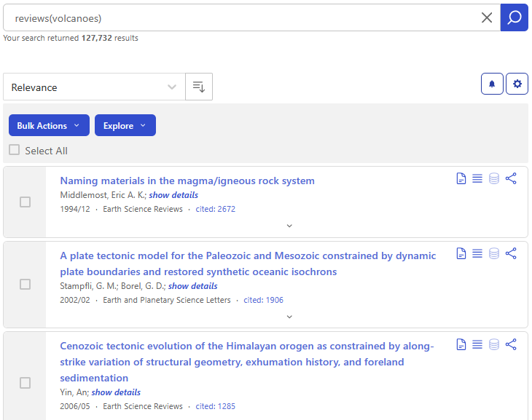Select the Yin, An Himalayan result checkbox
The height and width of the screenshot is (420, 532).
(x=25, y=383)
